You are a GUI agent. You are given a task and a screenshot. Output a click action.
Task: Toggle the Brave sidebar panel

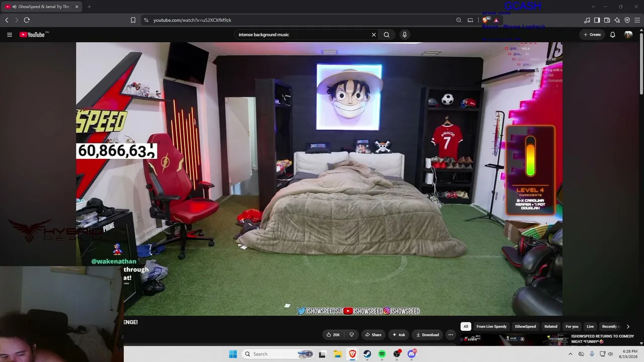[x=597, y=20]
